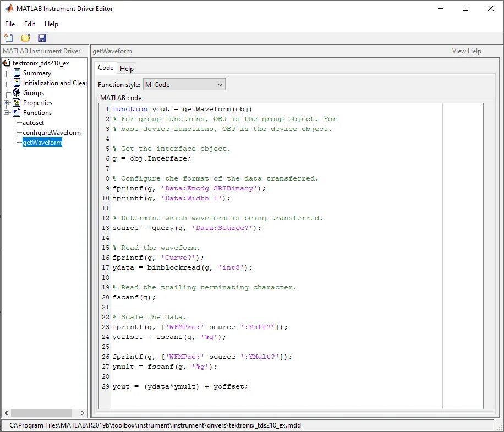Image resolution: width=504 pixels, height=432 pixels.
Task: Click the '% Scale the data.' comment
Action: 150,317
